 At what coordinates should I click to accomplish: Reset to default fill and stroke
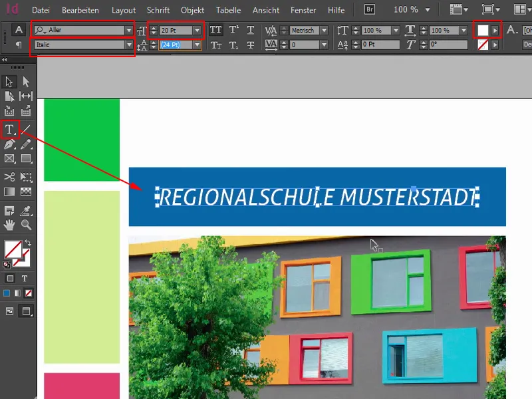click(6, 265)
